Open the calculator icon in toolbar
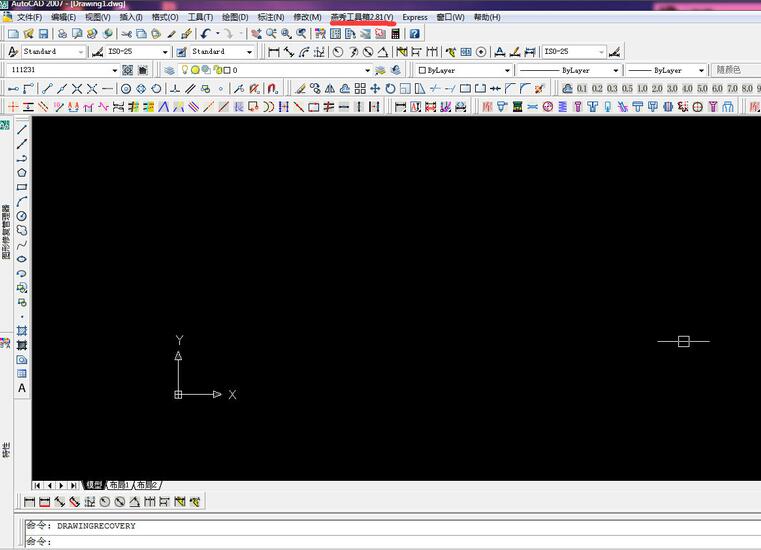Viewport: 761px width, 550px height. [x=396, y=33]
